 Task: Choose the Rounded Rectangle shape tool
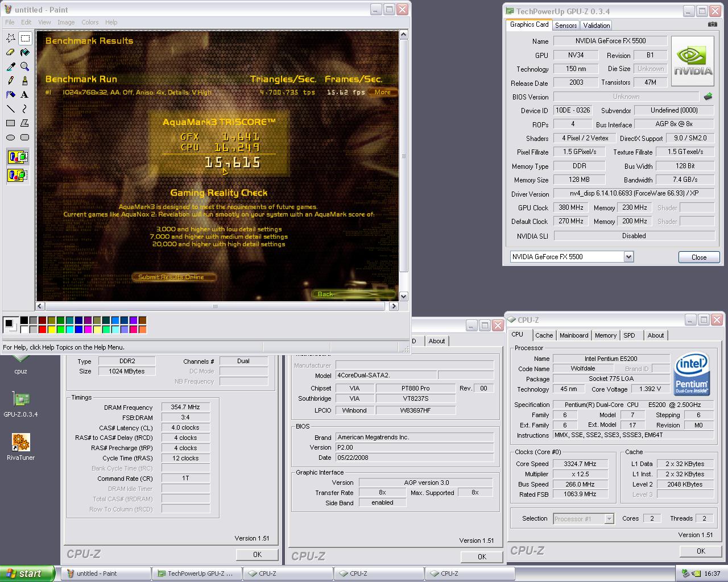point(25,138)
